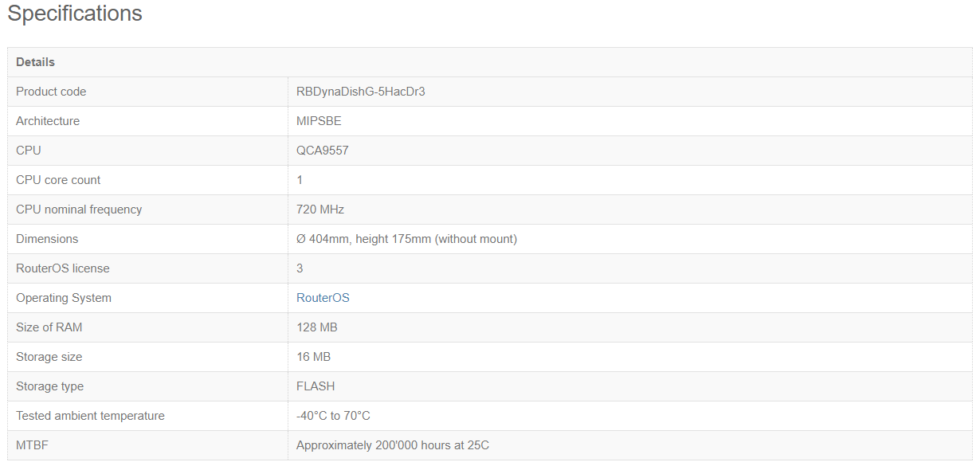Click the MTBF approximately 200'000 hours value
The image size is (980, 466).
[393, 445]
